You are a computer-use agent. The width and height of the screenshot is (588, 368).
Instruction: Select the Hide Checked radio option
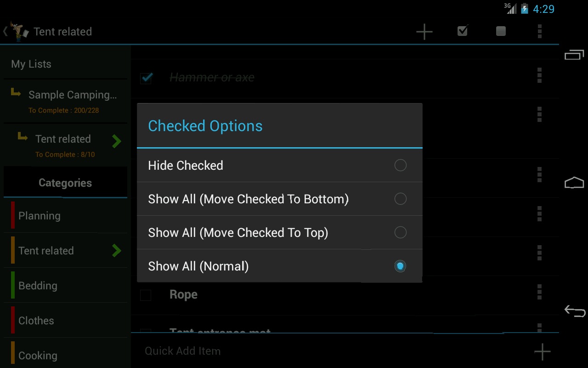coord(400,165)
